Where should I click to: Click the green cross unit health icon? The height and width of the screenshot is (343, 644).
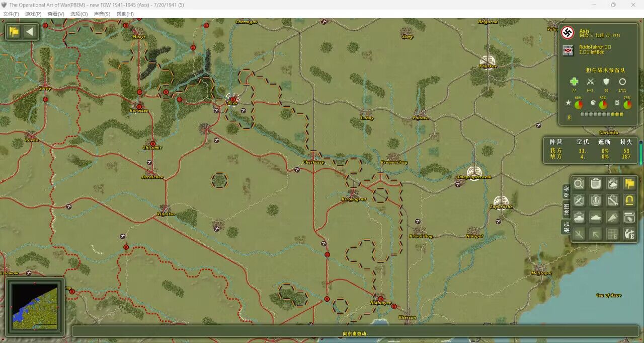coord(574,82)
